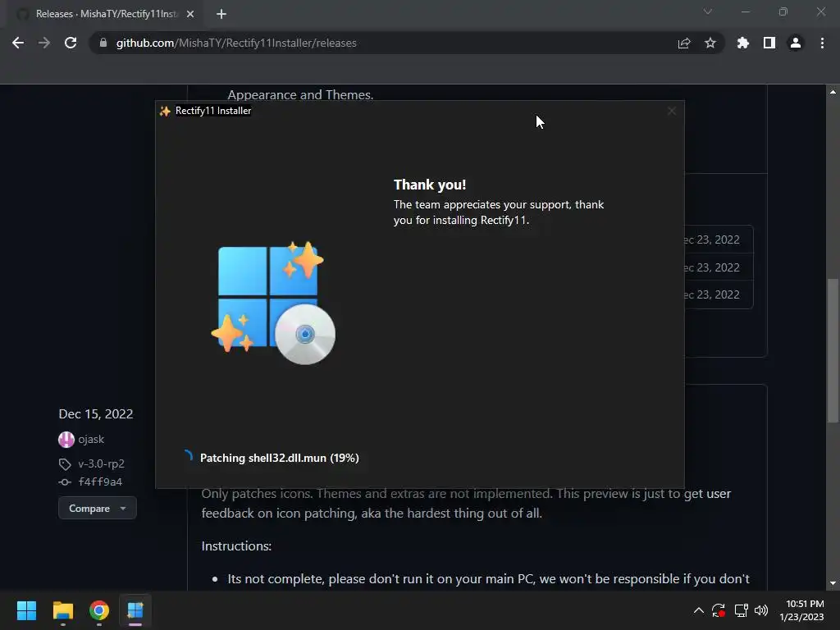Expand the Compare dropdown
Image resolution: width=840 pixels, height=630 pixels.
(98, 509)
